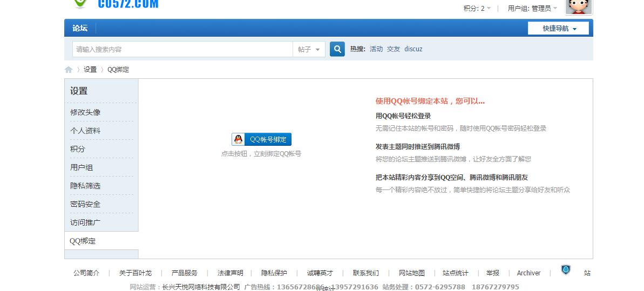This screenshot has height=291, width=644.
Task: Expand the 积分: 2 dropdown
Action: 477,8
